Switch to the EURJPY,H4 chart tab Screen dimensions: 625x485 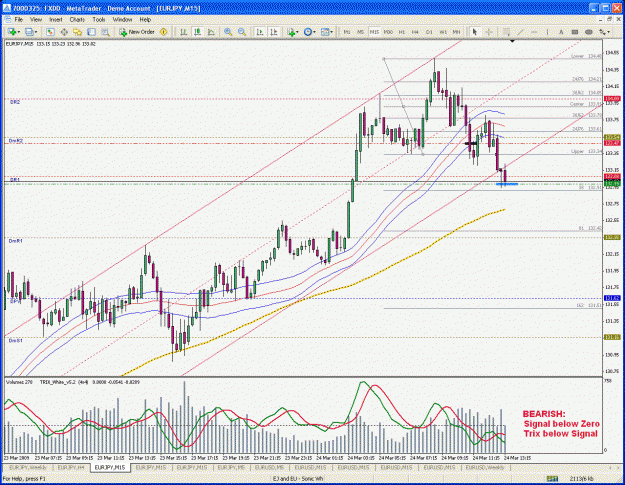tap(71, 467)
